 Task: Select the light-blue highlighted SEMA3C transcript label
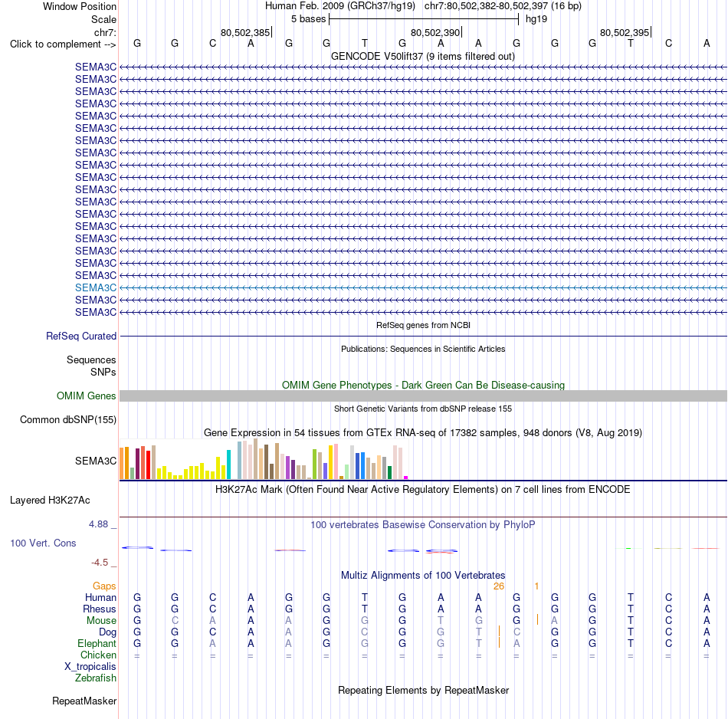96,287
